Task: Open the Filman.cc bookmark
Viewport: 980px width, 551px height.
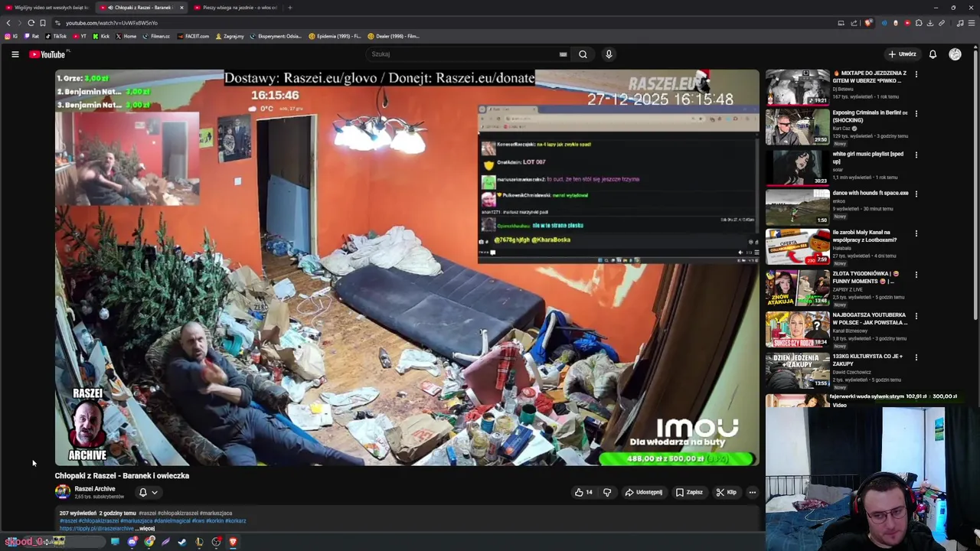Action: [156, 36]
